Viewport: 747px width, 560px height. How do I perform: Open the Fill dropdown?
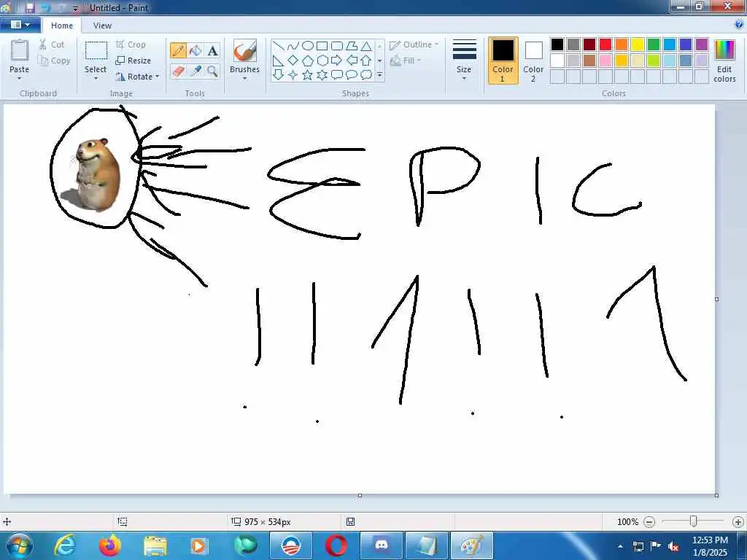(x=406, y=61)
